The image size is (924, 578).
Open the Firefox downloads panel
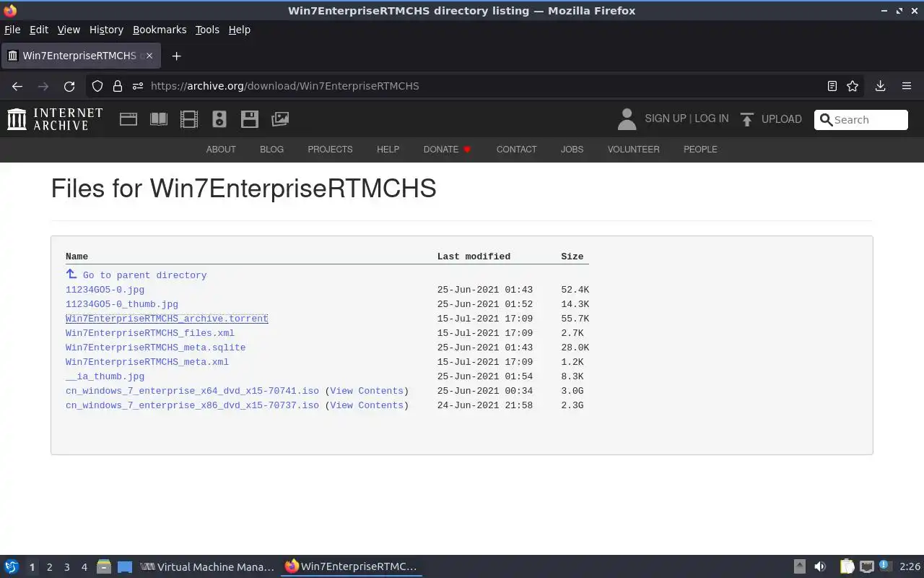(881, 86)
